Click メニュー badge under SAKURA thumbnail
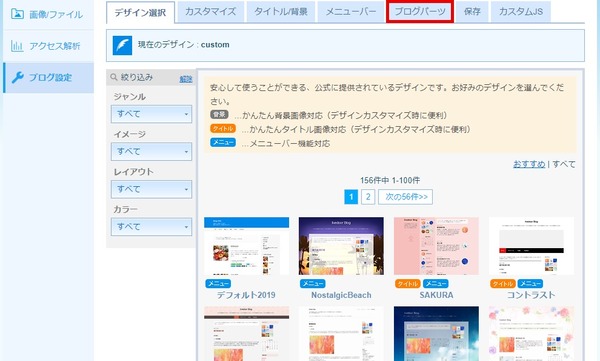The image size is (600, 361). [436, 284]
